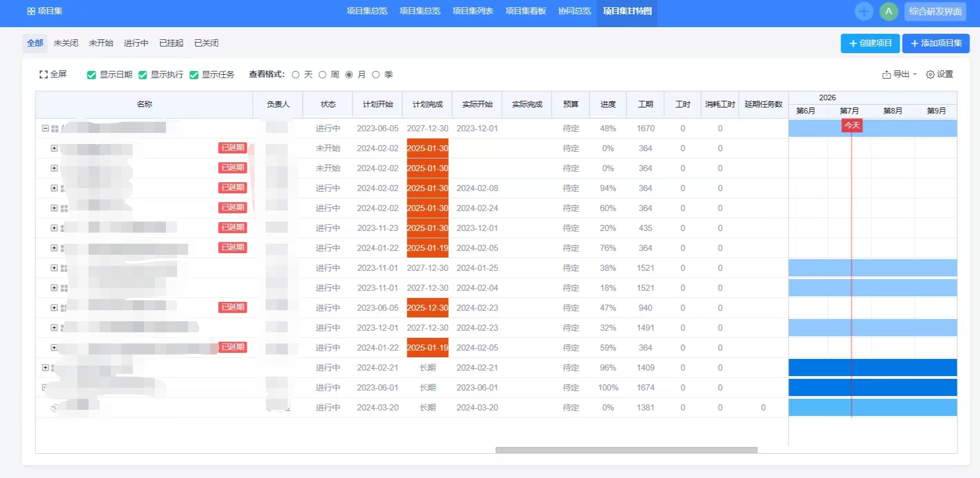
Task: Expand the row with 47% progress
Action: coord(54,307)
